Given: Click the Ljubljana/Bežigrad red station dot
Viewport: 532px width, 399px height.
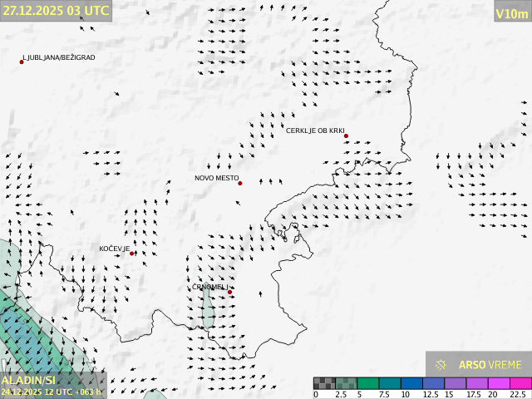Looking at the screenshot, I should (x=22, y=62).
